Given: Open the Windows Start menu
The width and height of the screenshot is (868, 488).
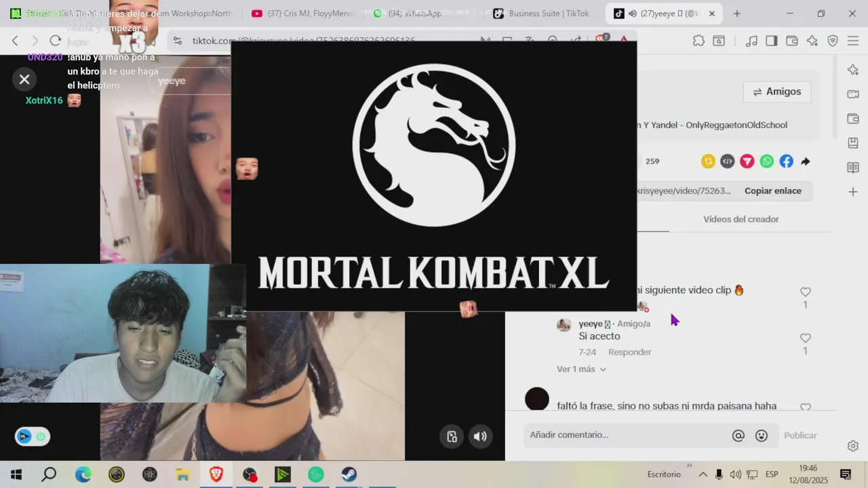Looking at the screenshot, I should 16,474.
